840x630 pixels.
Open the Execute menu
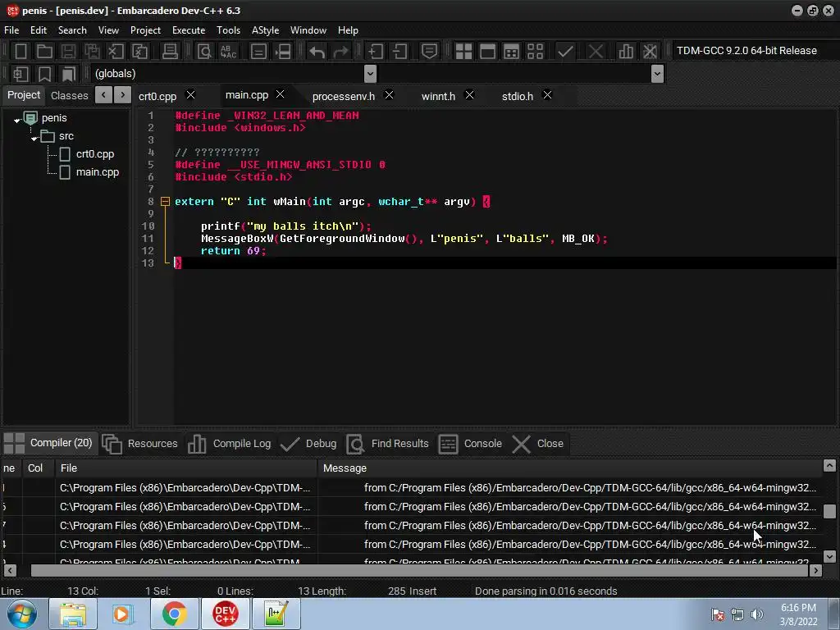(189, 30)
